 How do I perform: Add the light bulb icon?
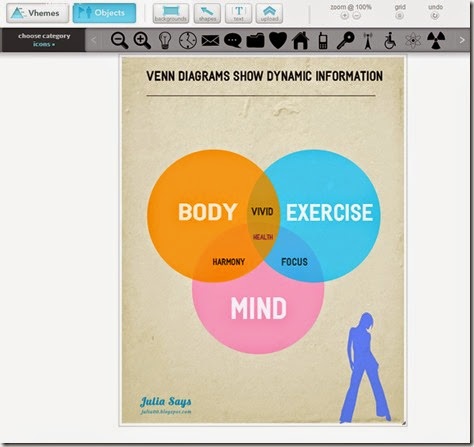point(165,40)
